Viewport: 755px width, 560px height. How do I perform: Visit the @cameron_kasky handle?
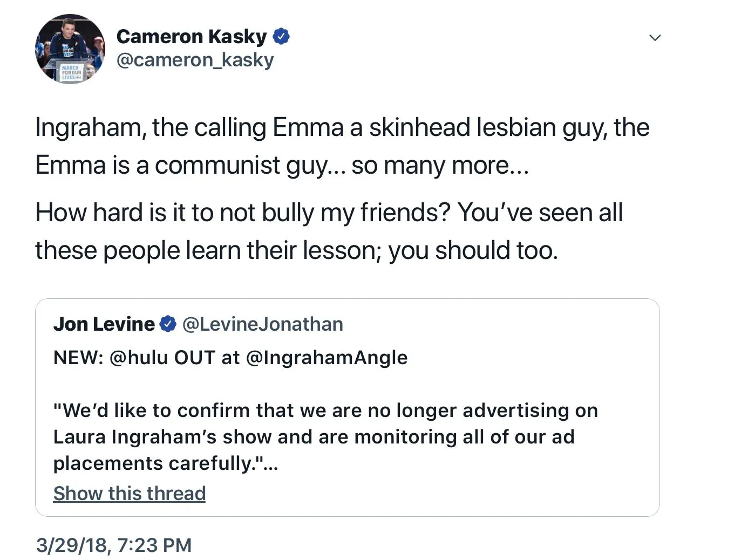(x=195, y=60)
